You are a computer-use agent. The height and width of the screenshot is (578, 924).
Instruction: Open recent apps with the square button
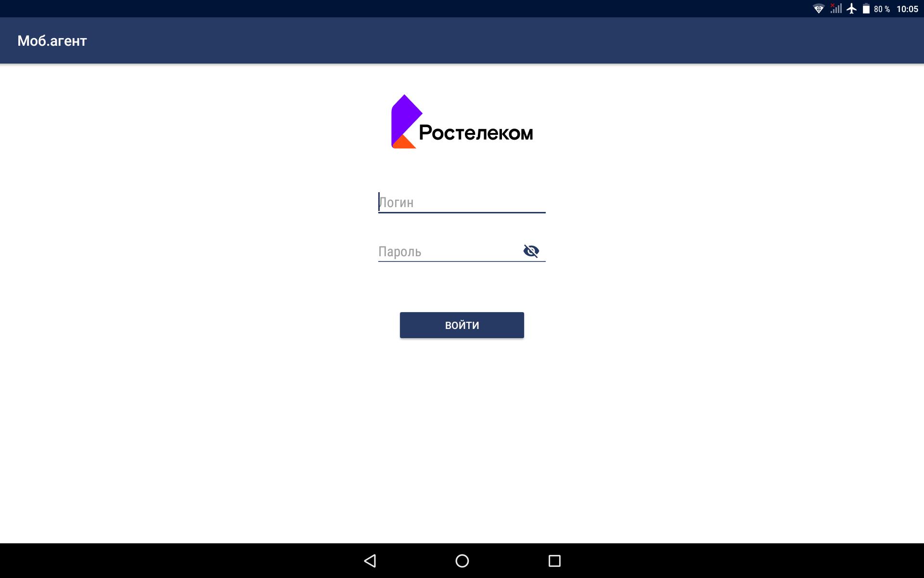point(554,561)
